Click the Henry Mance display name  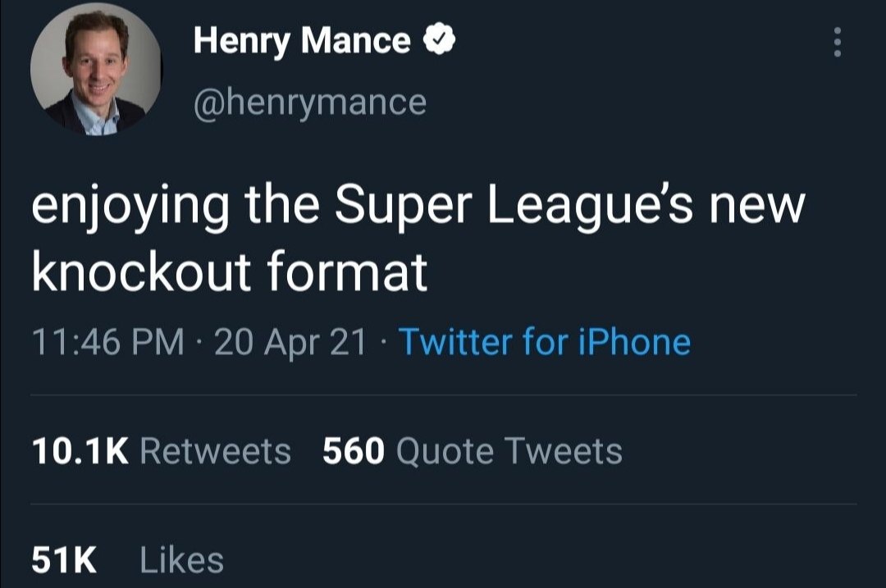click(x=302, y=41)
